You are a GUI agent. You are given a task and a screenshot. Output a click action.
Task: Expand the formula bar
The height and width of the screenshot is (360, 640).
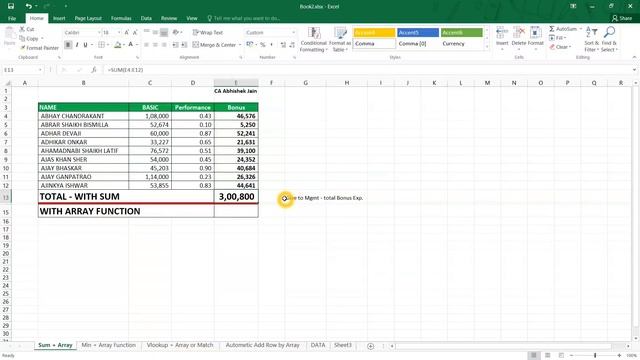pyautogui.click(x=634, y=70)
